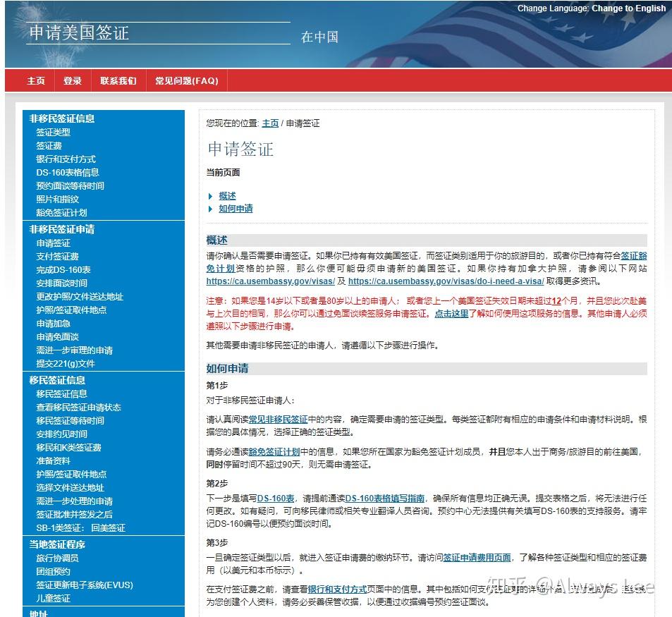Open the 主页 navigation tab

tap(36, 80)
